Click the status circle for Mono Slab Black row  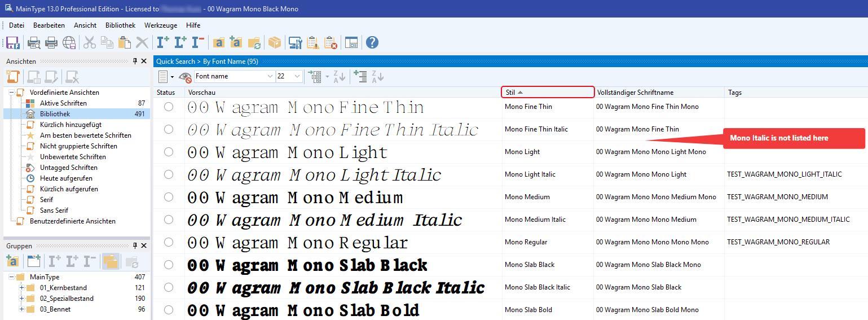[x=169, y=265]
